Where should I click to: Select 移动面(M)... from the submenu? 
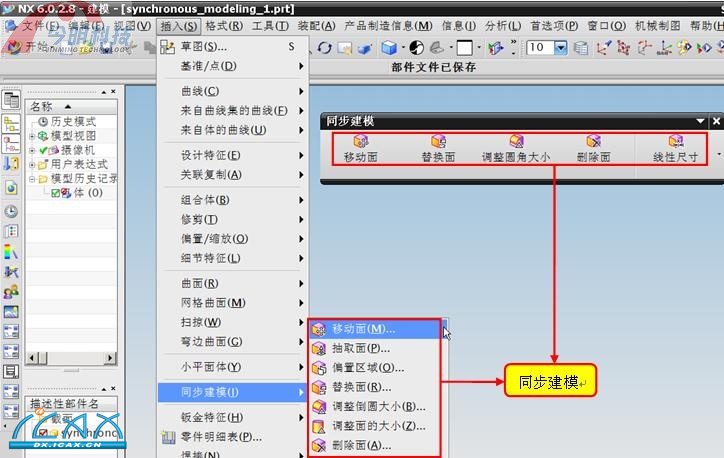point(375,329)
